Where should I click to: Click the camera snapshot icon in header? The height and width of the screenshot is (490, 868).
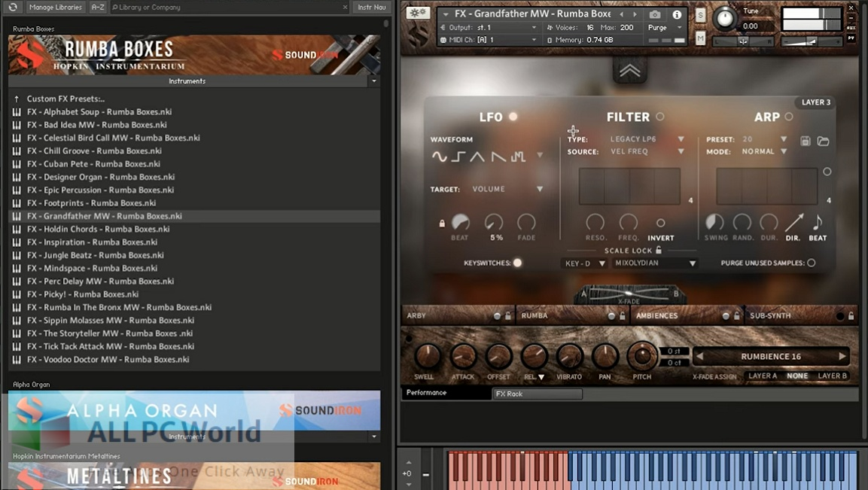[x=655, y=14]
